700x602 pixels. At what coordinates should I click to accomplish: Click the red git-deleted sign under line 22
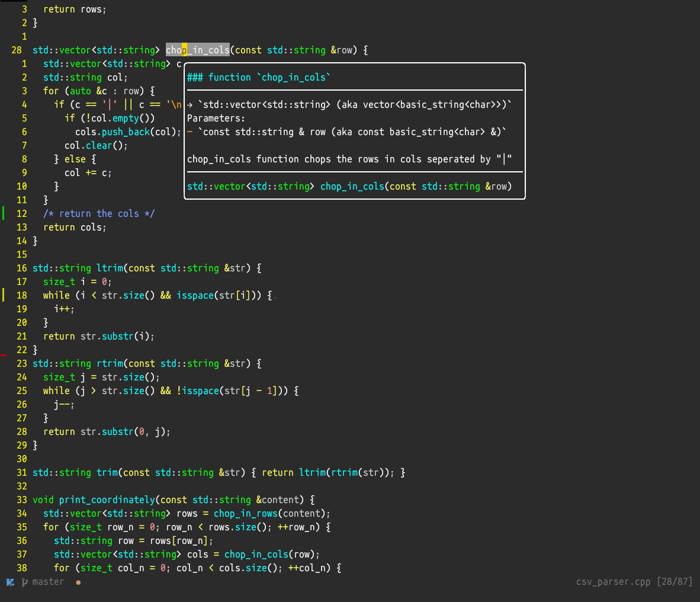4,355
